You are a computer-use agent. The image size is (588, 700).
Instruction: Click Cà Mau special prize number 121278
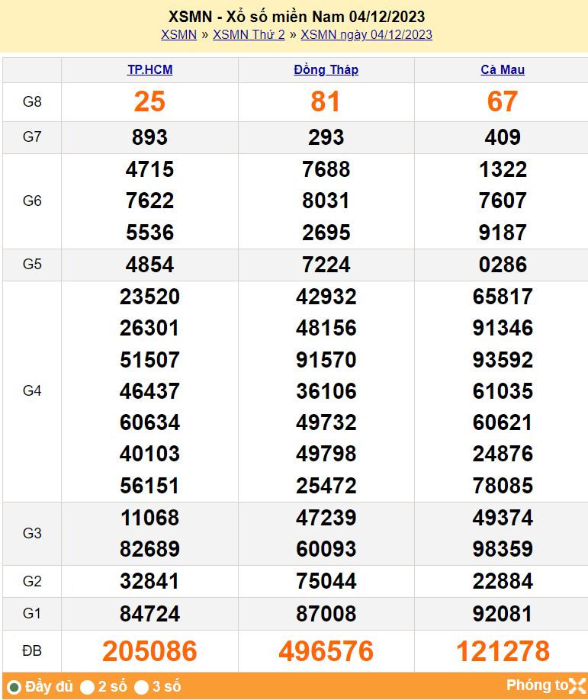(502, 651)
